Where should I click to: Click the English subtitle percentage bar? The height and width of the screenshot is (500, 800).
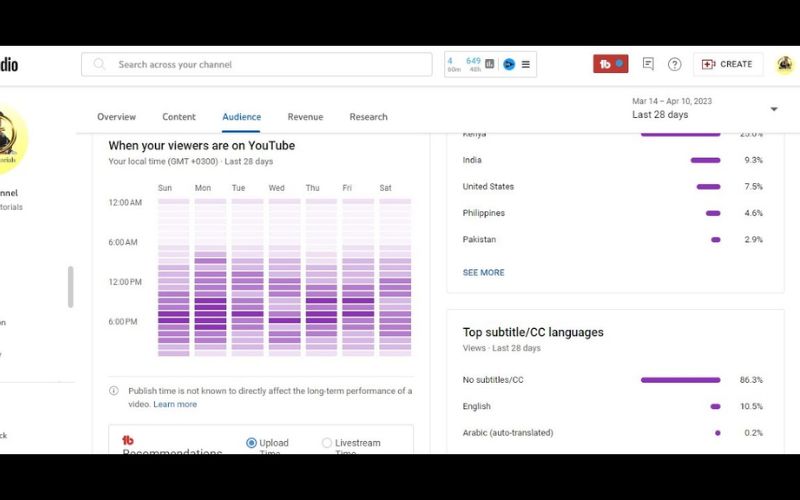point(715,407)
